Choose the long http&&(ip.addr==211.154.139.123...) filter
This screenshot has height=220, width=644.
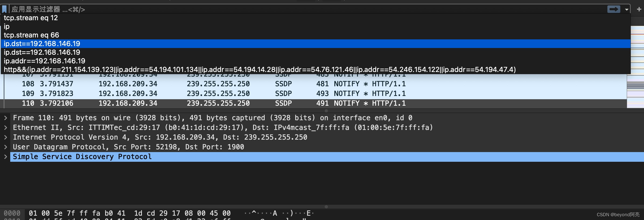tap(316, 70)
